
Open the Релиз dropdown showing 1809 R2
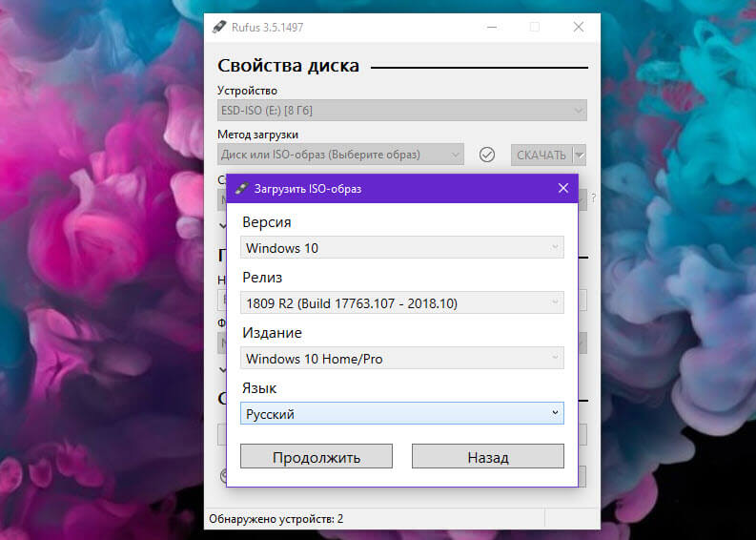[x=401, y=303]
